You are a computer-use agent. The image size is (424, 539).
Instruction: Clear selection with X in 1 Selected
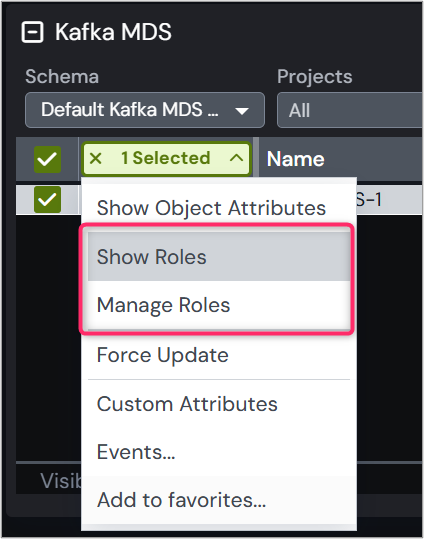click(96, 158)
